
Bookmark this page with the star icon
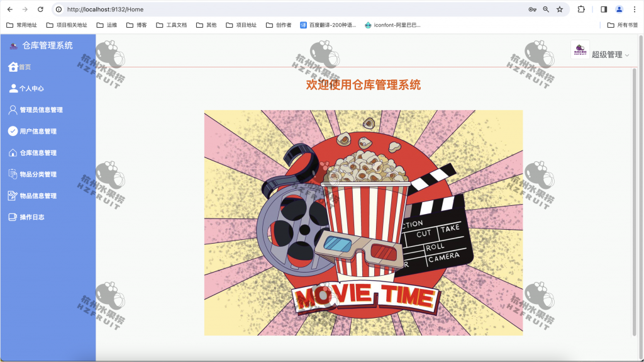pyautogui.click(x=559, y=9)
